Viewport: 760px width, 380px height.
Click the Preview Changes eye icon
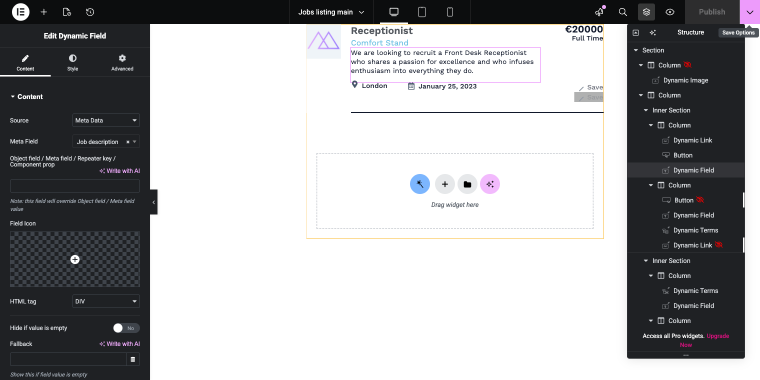tap(670, 12)
